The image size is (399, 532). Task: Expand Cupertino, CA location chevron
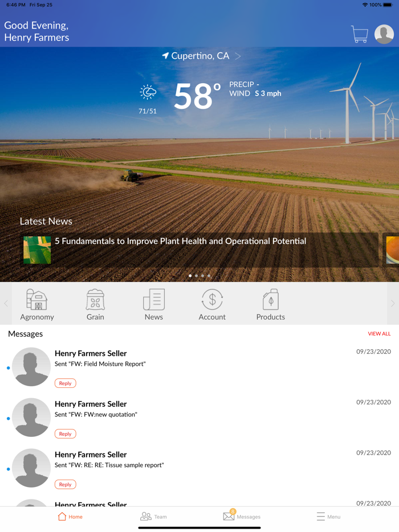tap(238, 56)
